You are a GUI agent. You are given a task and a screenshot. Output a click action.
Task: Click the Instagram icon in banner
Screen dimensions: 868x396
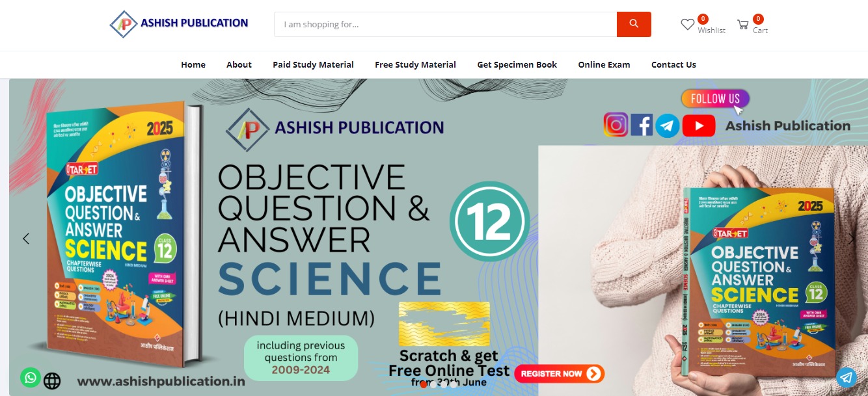point(616,125)
